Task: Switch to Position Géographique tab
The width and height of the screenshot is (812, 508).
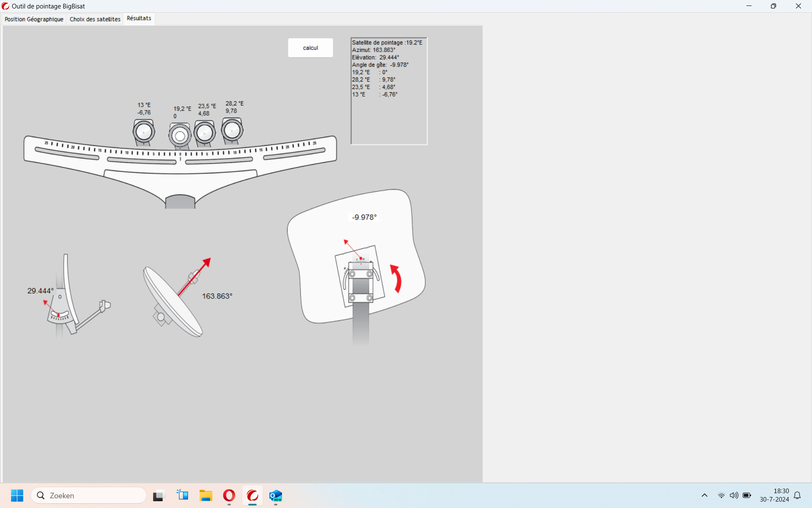Action: click(34, 19)
